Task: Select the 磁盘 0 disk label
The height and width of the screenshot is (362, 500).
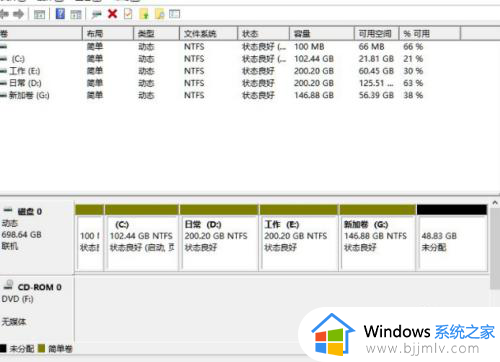Action: (30, 211)
